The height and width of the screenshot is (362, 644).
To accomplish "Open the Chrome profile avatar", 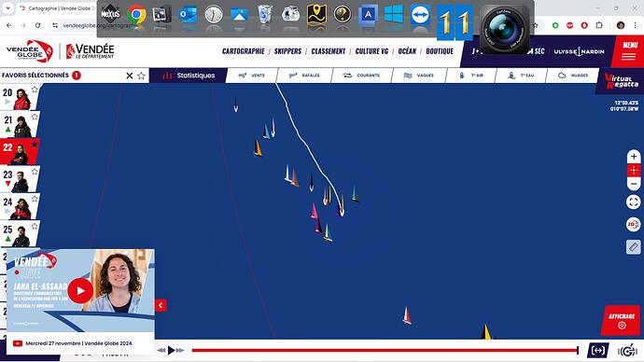I will 621,25.
